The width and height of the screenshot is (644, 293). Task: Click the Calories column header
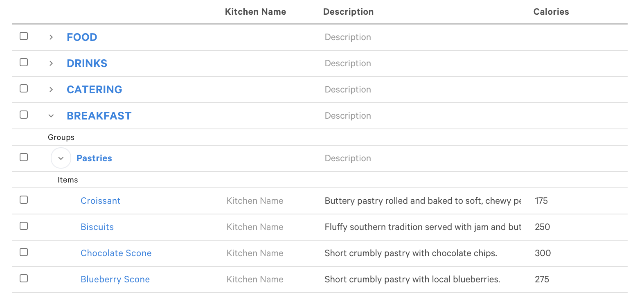click(x=551, y=12)
